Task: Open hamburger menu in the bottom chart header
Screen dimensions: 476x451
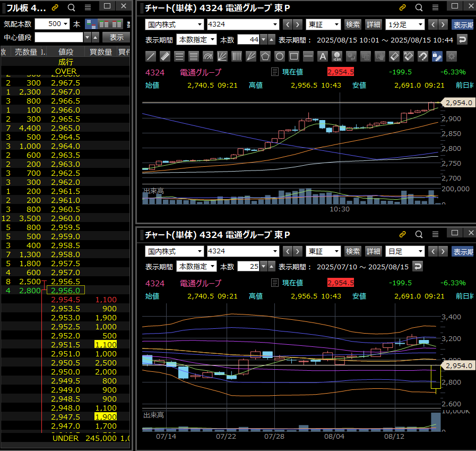Action: click(435, 234)
